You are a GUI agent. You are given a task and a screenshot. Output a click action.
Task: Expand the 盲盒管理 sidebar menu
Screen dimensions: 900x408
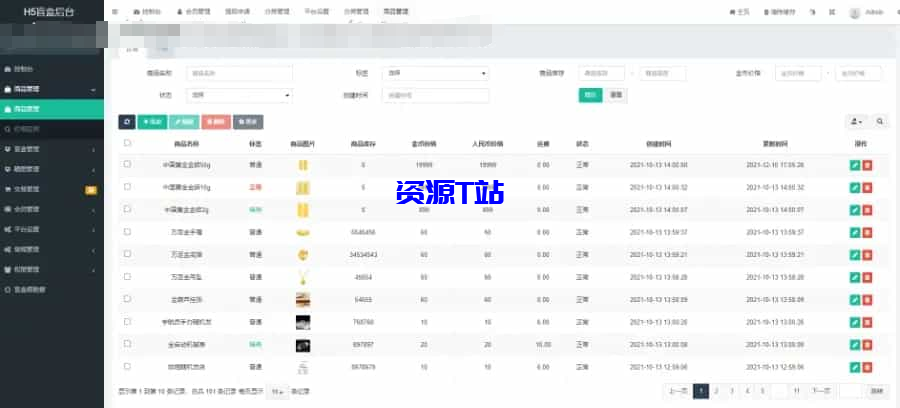click(52, 149)
